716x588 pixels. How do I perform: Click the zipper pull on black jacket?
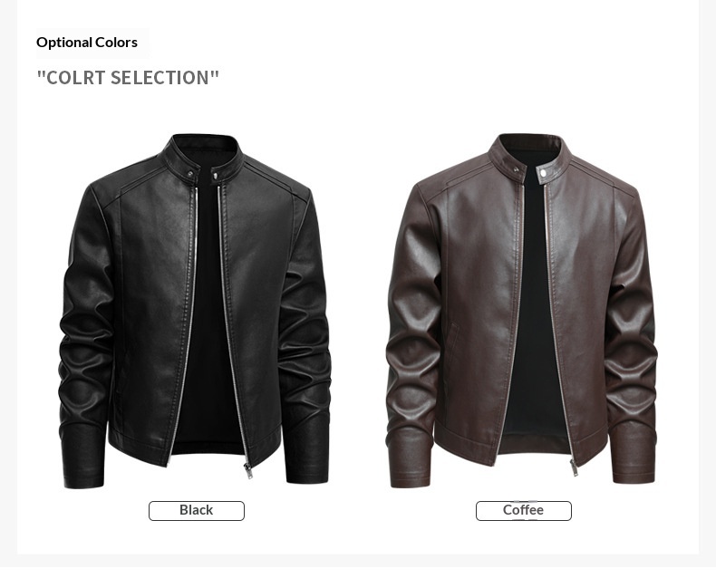pos(248,471)
